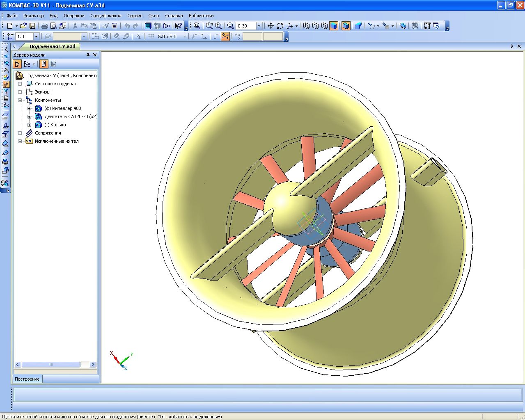Collapse the Компоненты tree node
Screen dimensions: 525x420
tap(20, 100)
